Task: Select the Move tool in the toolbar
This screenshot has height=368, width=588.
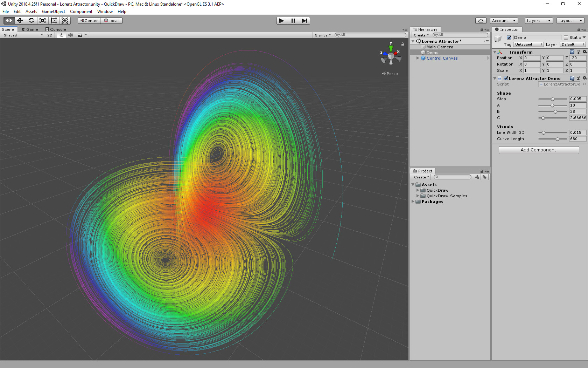Action: 20,20
